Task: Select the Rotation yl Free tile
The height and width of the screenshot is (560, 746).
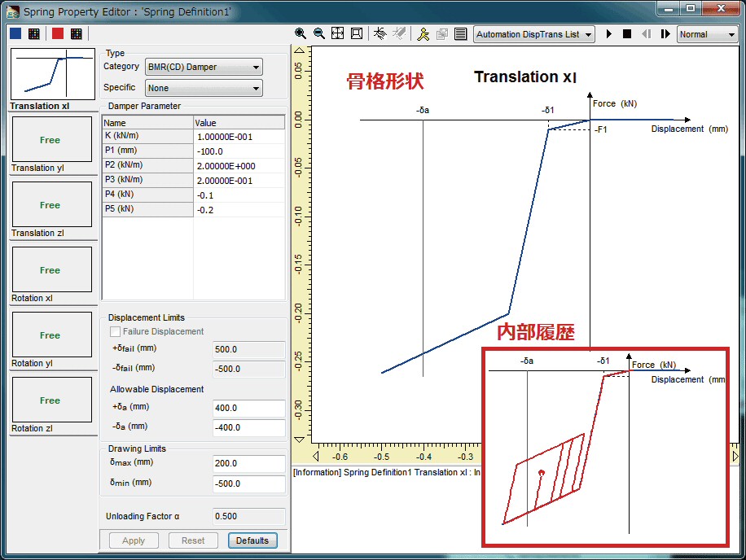Action: tap(52, 335)
